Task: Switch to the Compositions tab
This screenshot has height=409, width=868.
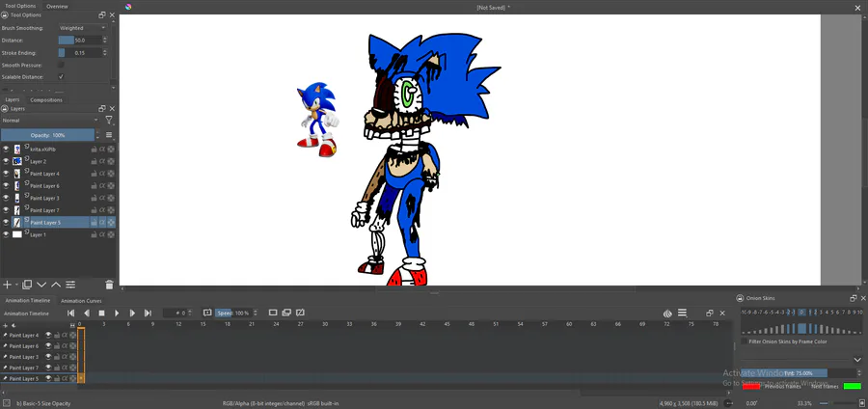Action: point(46,100)
